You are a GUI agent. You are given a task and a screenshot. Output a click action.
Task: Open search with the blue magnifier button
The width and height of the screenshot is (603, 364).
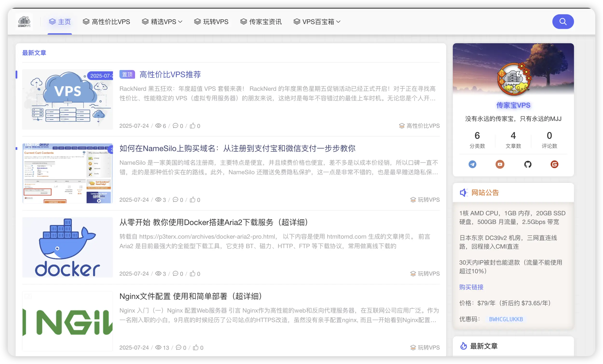click(x=563, y=21)
